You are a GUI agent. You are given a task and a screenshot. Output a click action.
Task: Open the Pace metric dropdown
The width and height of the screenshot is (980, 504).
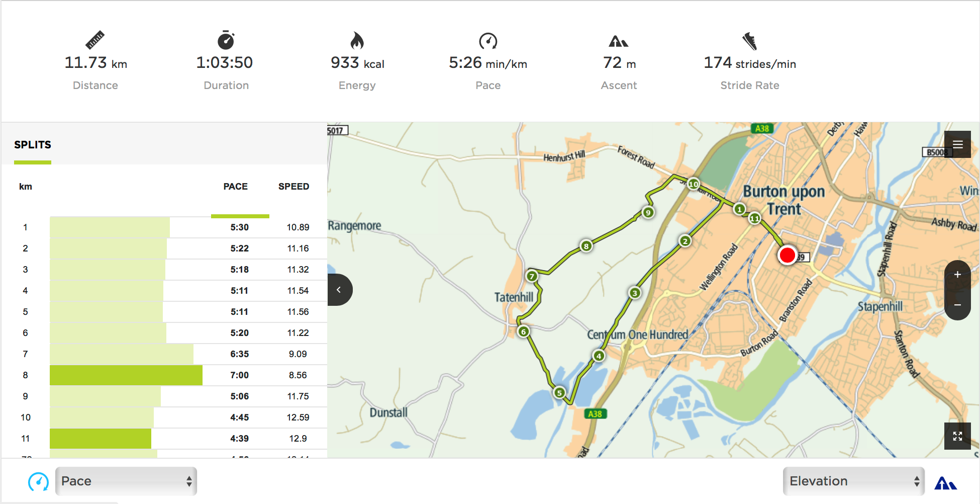[x=126, y=481]
